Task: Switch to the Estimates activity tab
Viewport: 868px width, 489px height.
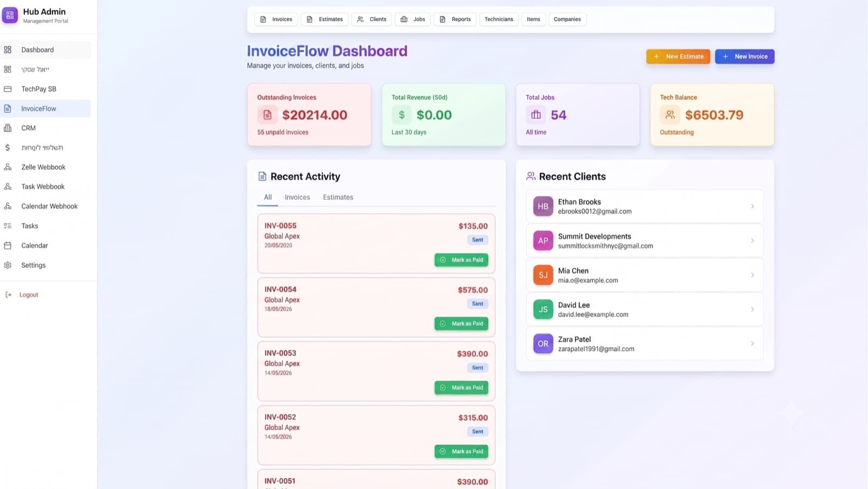Action: click(x=338, y=197)
